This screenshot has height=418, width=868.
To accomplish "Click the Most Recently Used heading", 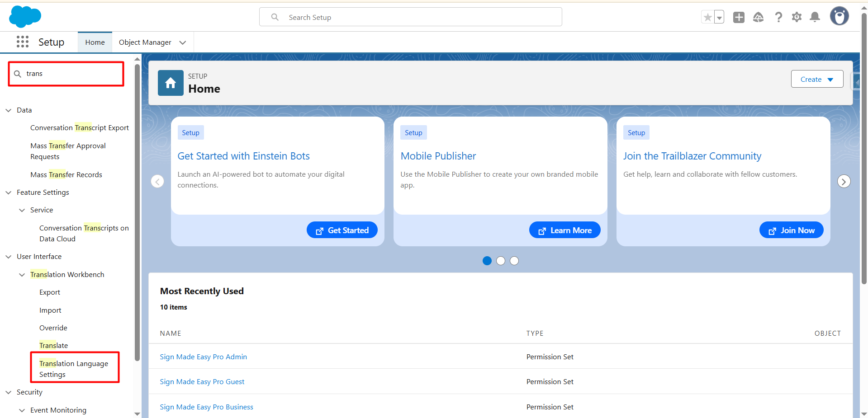I will (x=202, y=291).
